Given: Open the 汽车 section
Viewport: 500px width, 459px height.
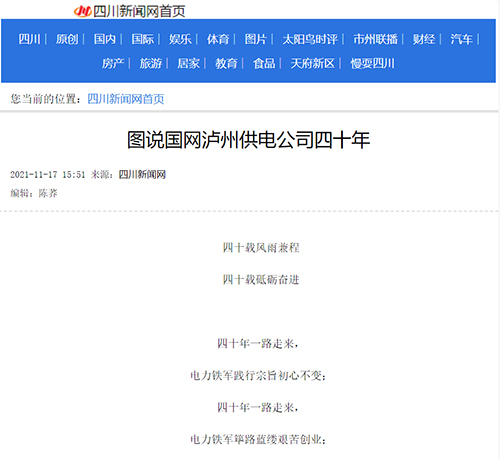Looking at the screenshot, I should 462,39.
